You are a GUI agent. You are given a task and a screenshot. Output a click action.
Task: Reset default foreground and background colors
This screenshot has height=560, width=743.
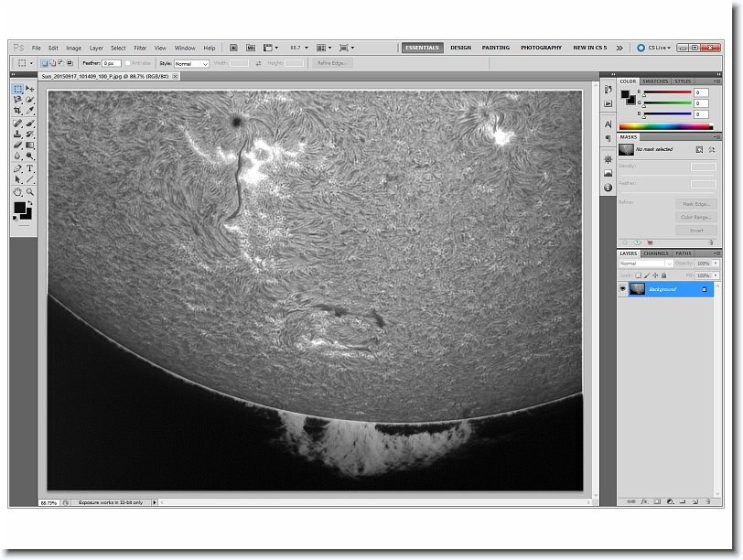[16, 219]
